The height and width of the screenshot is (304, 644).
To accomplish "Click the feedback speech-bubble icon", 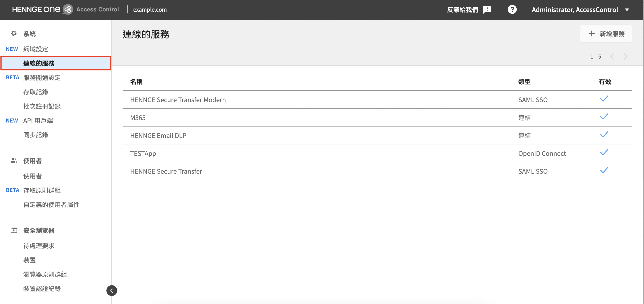I will coord(487,10).
